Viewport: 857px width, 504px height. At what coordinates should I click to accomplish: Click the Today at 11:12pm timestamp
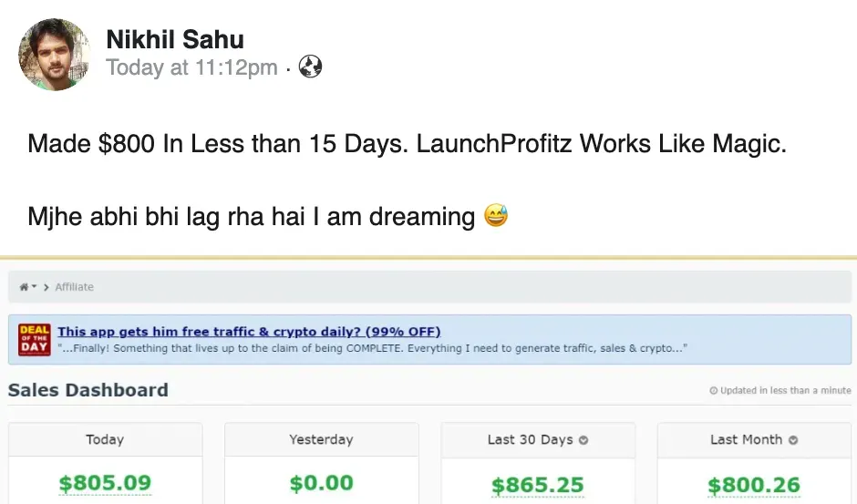(x=191, y=67)
